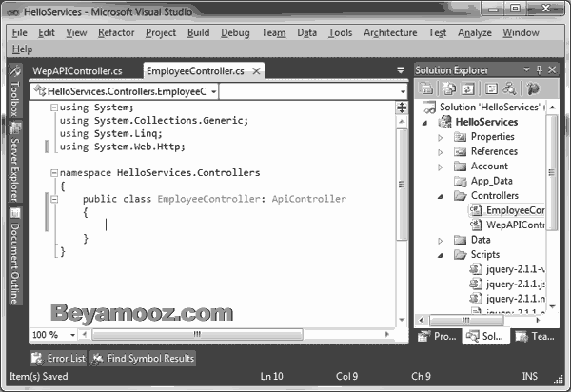Collapse the Scripts folder
Image resolution: width=571 pixels, height=392 pixels.
pos(441,256)
